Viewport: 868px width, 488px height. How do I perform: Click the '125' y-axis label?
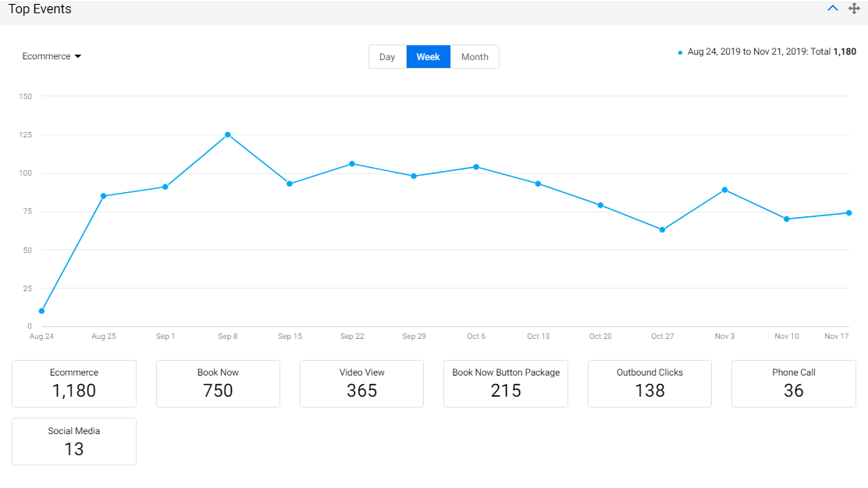(26, 134)
